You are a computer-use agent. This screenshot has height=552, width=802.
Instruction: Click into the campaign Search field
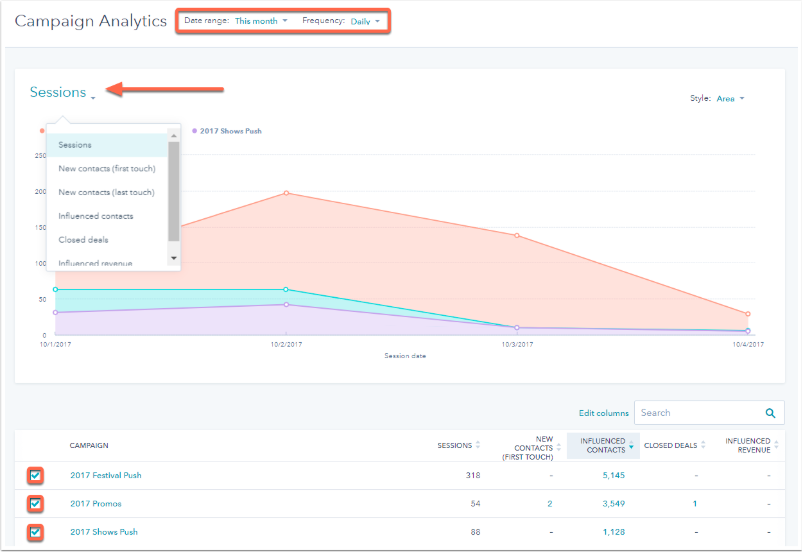coord(696,413)
